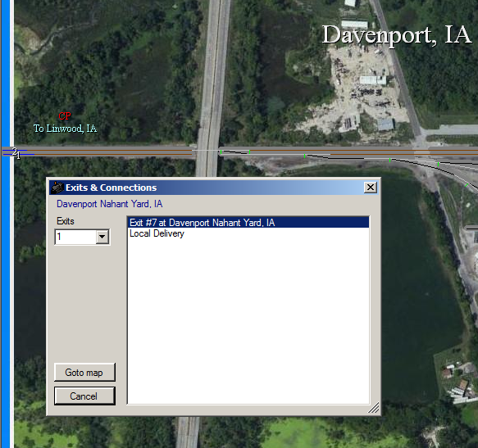This screenshot has height=448, width=478.
Task: Close the Exits & Connections dialog
Action: coord(371,187)
